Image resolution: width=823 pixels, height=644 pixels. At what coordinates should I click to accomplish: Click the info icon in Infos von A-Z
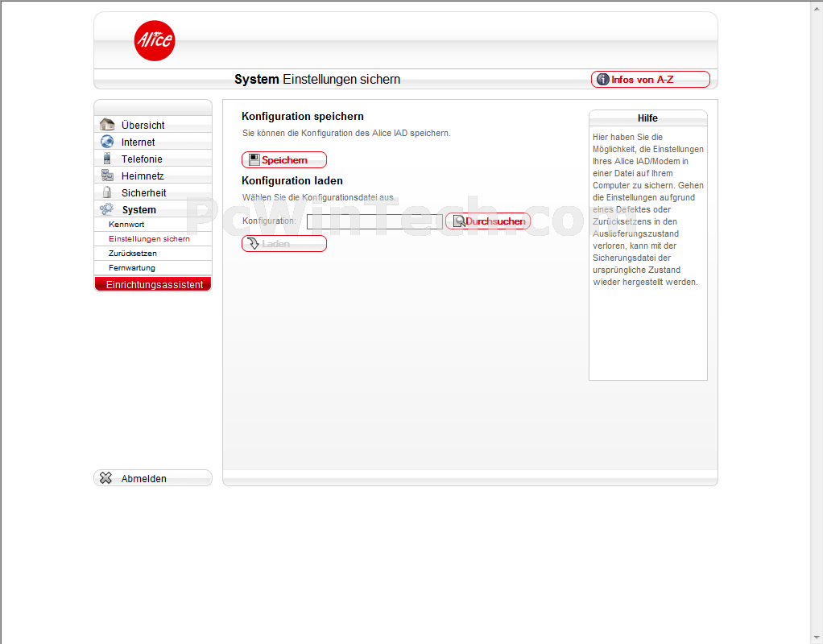602,80
